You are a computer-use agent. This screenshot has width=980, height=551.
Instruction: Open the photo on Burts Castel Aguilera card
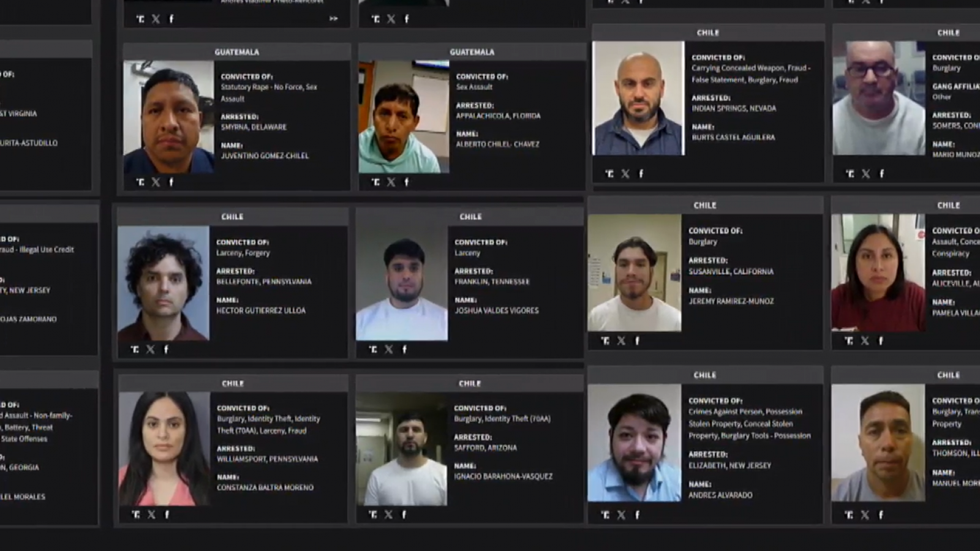tap(638, 98)
